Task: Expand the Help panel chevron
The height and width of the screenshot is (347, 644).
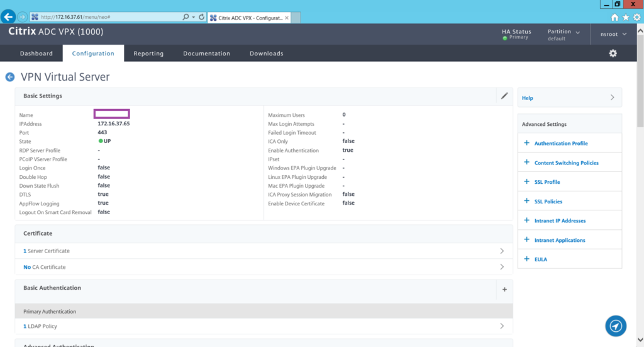Action: click(x=613, y=98)
